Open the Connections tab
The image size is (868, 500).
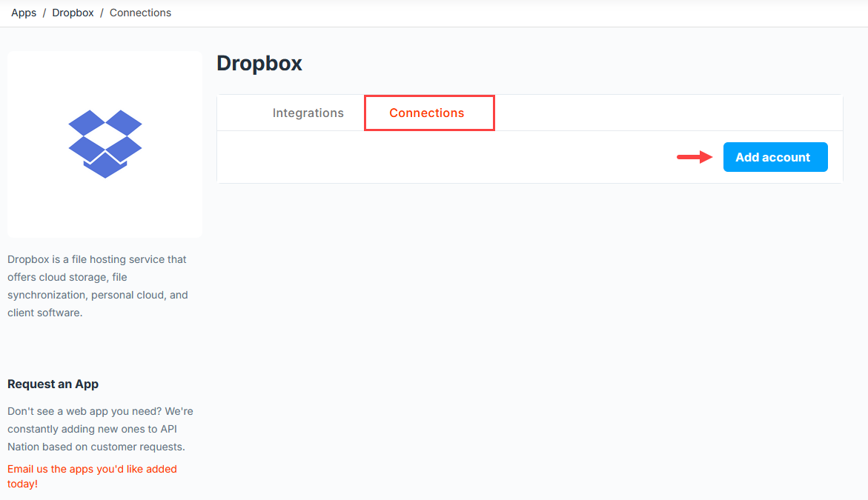[427, 113]
